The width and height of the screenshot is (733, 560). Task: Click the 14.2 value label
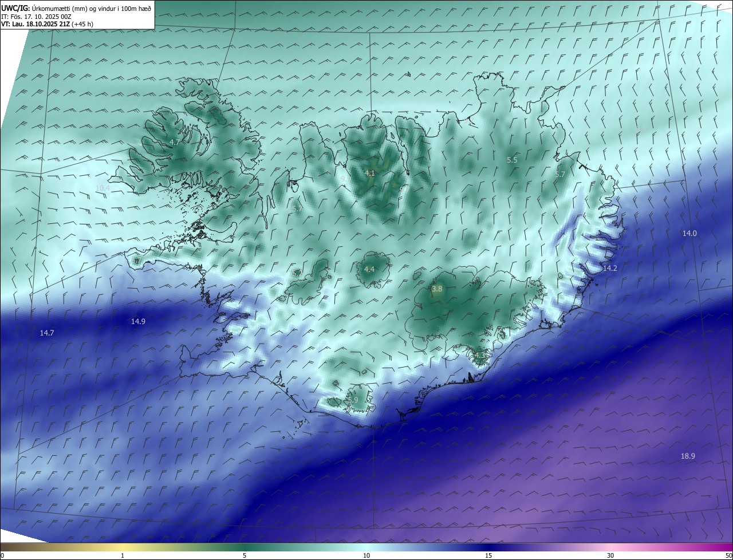(610, 268)
